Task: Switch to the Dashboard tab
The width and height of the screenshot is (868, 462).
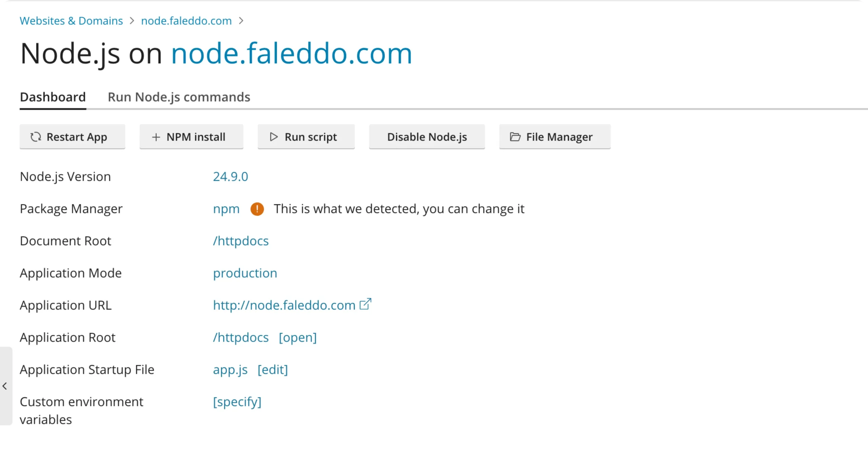Action: (53, 97)
